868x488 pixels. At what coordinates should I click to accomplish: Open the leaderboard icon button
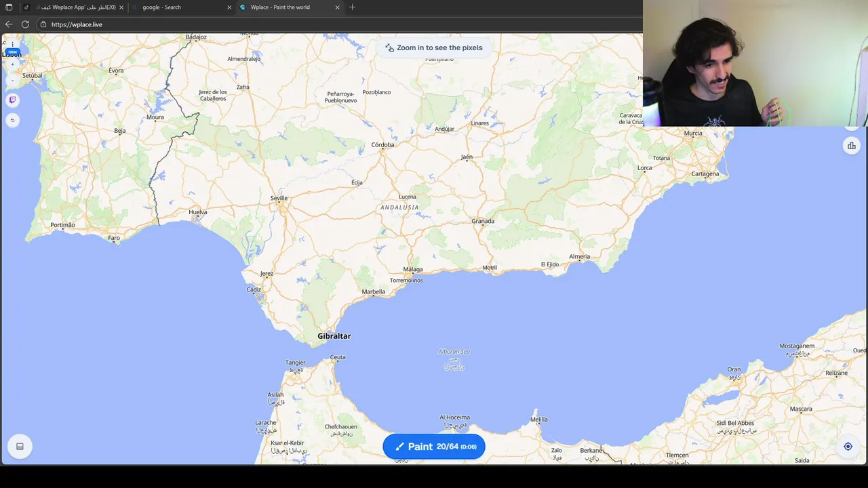coord(851,145)
